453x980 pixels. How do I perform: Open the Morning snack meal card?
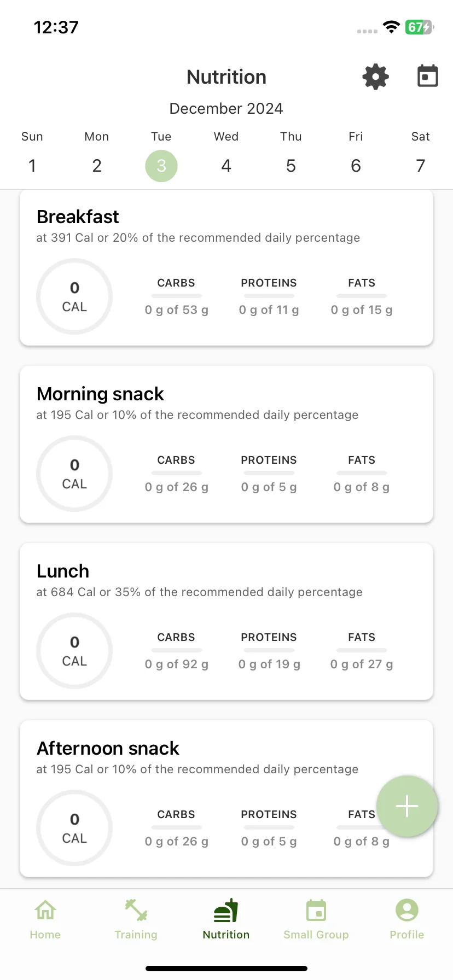click(226, 445)
